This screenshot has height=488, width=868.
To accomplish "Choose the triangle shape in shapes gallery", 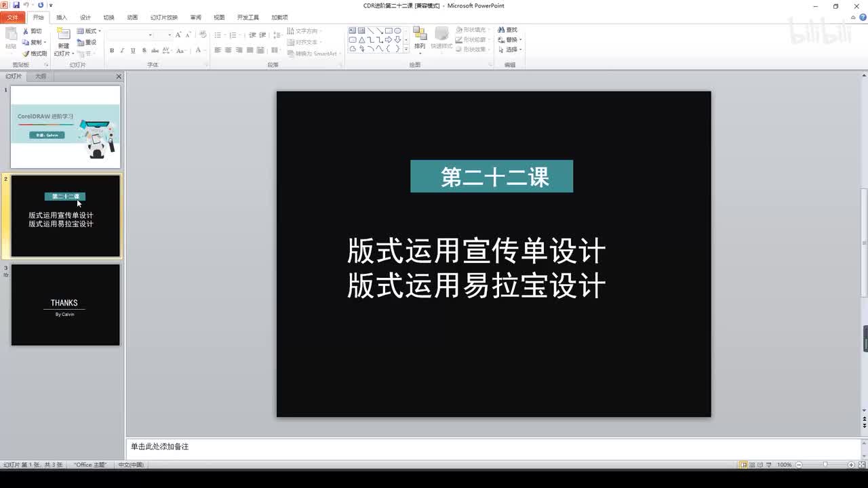I will [x=361, y=39].
